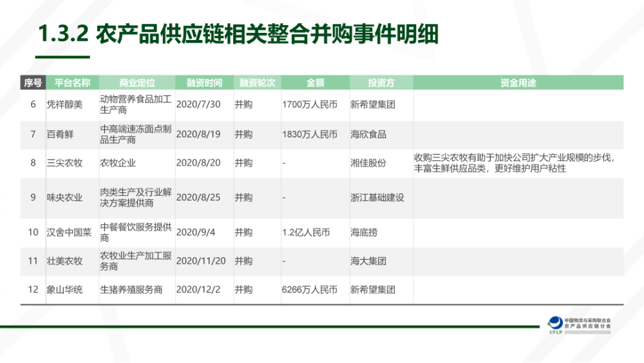Click the cell '中高端速冻面点制品生产商'
The width and height of the screenshot is (644, 363).
(136, 134)
